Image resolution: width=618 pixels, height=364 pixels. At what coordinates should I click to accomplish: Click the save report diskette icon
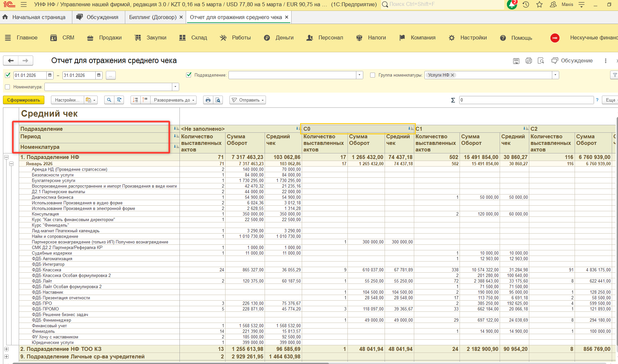[516, 61]
